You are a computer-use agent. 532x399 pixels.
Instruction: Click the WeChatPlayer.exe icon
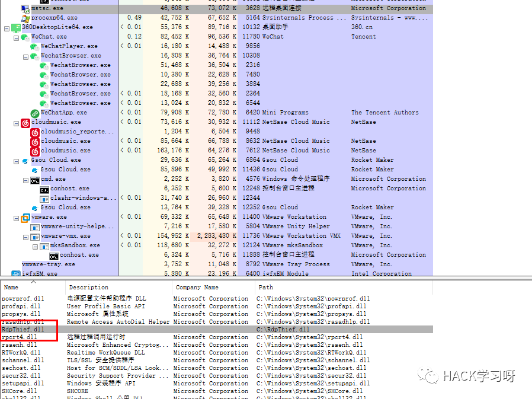coord(35,46)
